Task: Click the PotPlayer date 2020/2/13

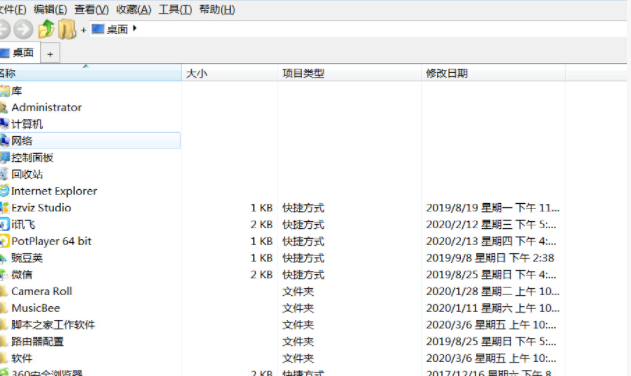Action: click(x=491, y=241)
